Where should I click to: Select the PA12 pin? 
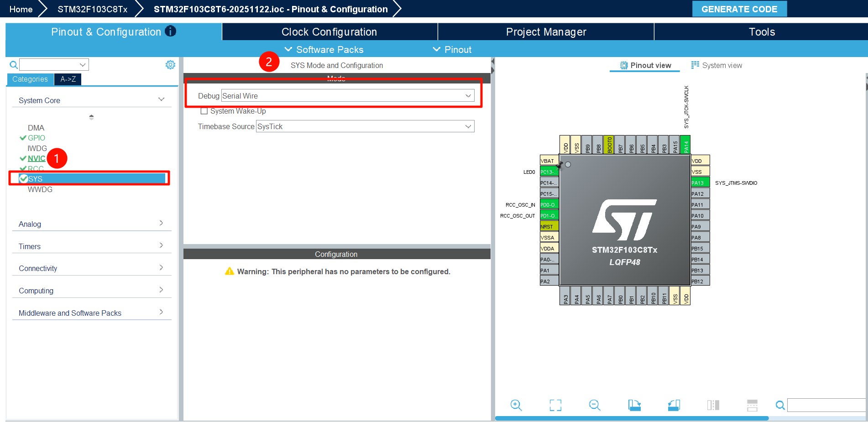[700, 193]
